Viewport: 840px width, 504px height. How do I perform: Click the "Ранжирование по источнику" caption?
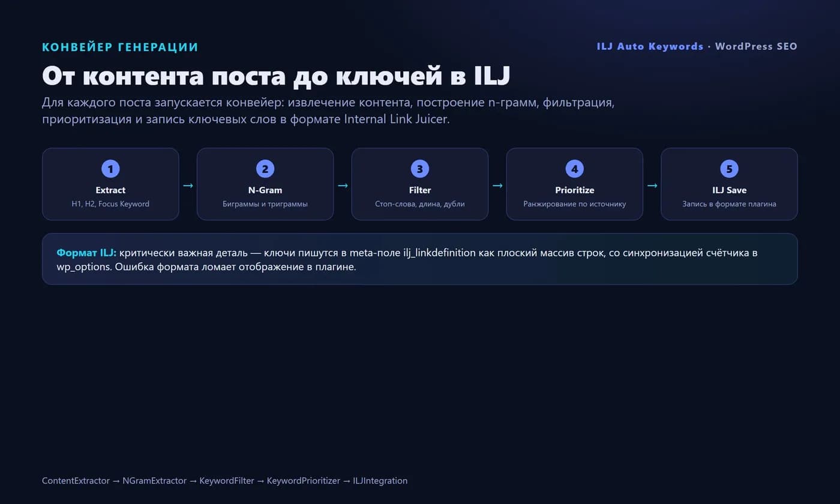[x=575, y=204]
